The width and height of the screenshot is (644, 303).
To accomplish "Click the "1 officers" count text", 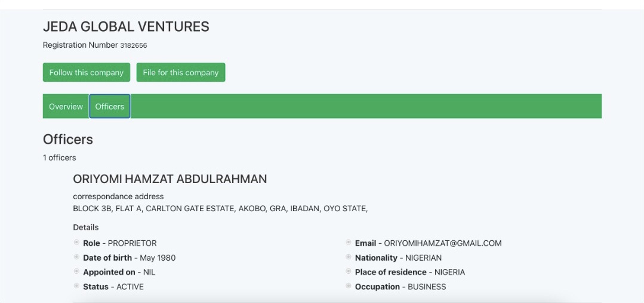I will pyautogui.click(x=59, y=158).
